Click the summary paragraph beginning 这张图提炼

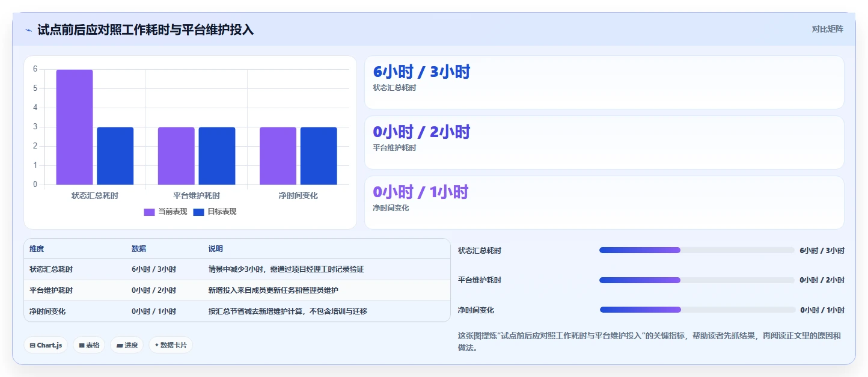click(649, 342)
